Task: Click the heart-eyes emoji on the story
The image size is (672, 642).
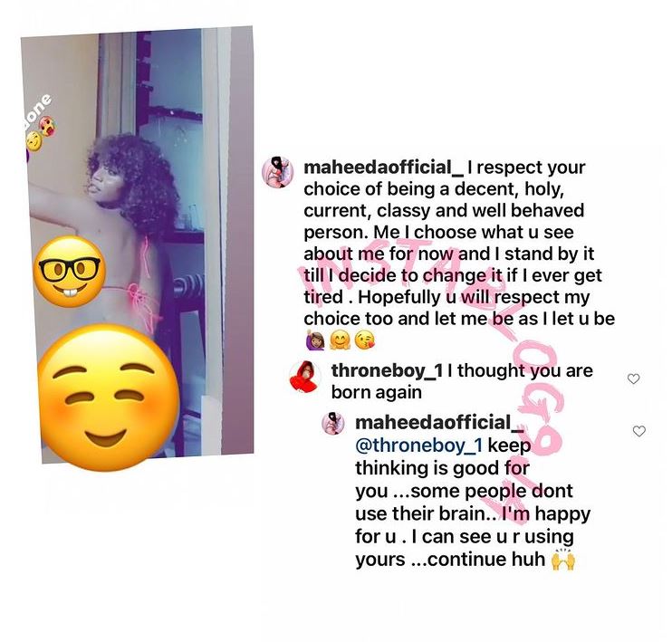Action: point(48,126)
